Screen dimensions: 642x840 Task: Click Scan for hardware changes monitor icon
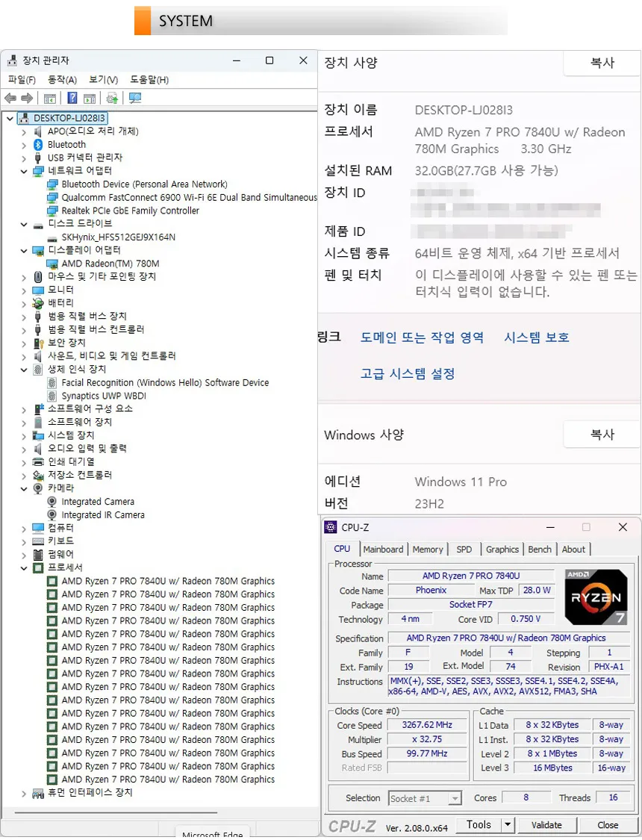135,99
